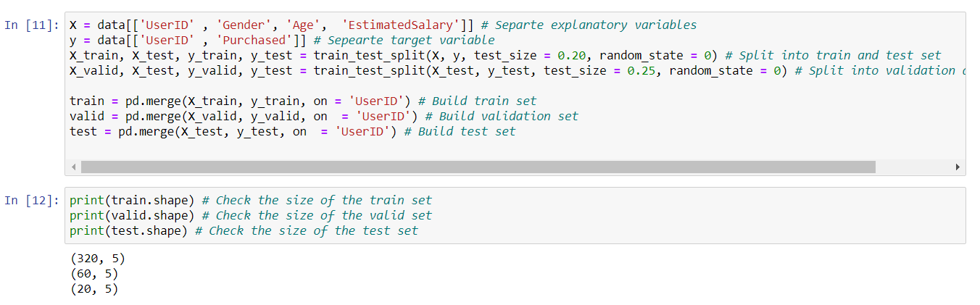980x305 pixels.
Task: Place cursor on the valid = pd.merge line
Action: (x=239, y=117)
